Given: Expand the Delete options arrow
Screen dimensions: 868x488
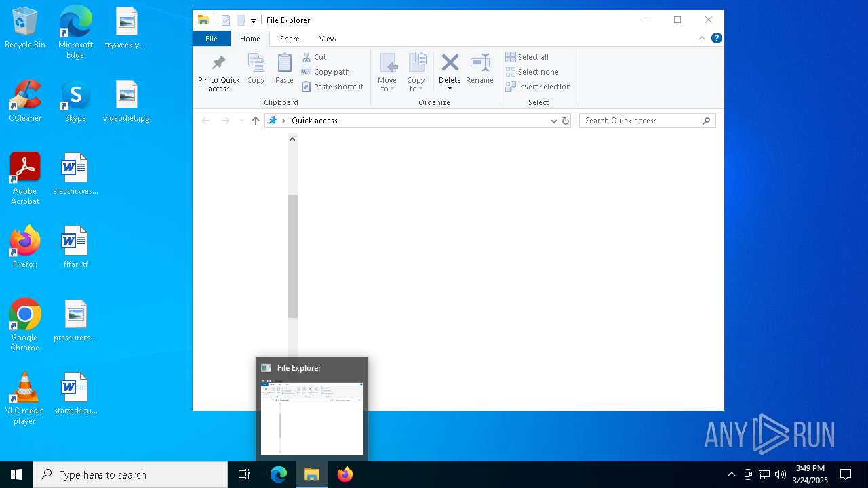Looking at the screenshot, I should tap(450, 89).
